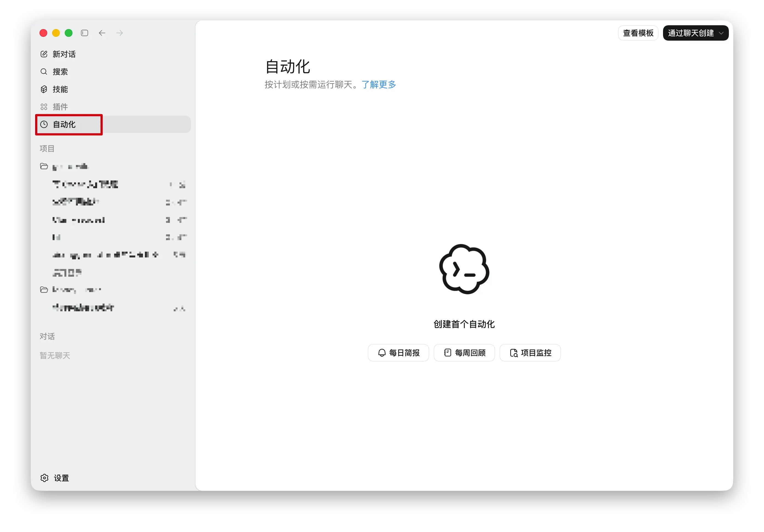Click the 创建首个自动化 heading
The image size is (764, 532).
pyautogui.click(x=464, y=324)
